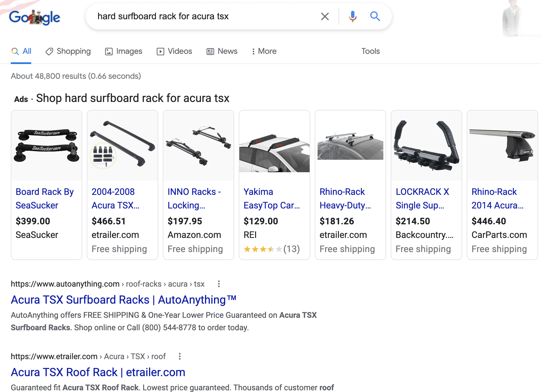Click the voice search microphone icon
The width and height of the screenshot is (541, 392).
click(352, 16)
